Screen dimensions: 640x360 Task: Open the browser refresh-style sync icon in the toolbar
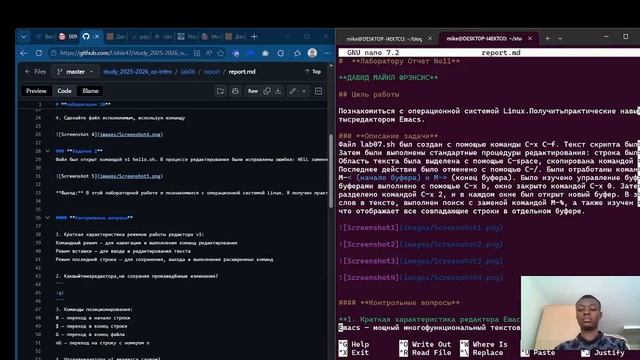tap(281, 53)
